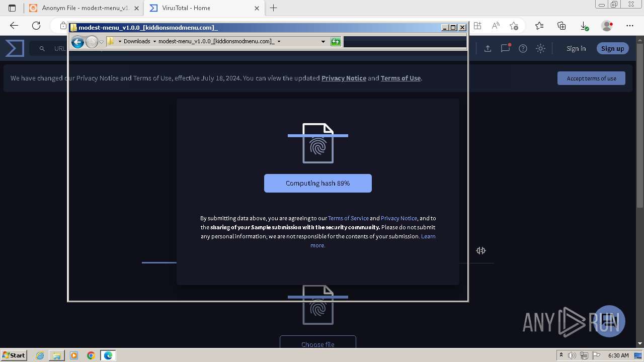The image size is (644, 362).
Task: Click the VirusTotal URL search field
Action: point(60,48)
